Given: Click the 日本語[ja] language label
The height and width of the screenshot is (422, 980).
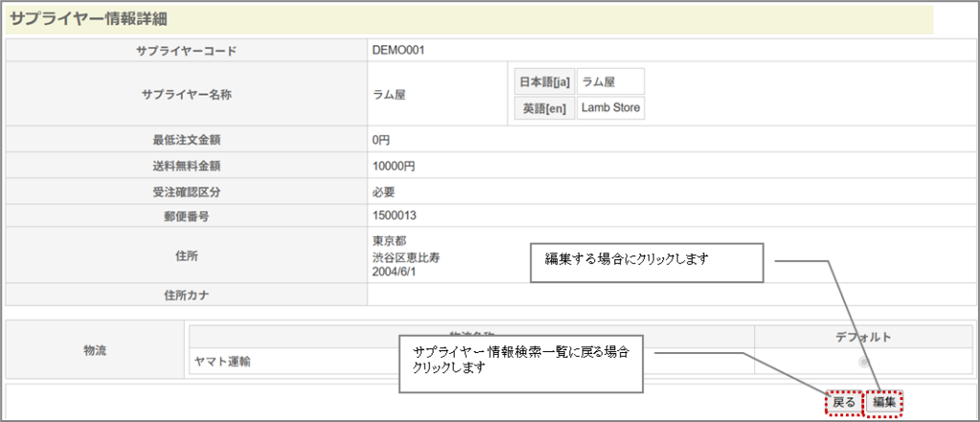Looking at the screenshot, I should coord(544,81).
